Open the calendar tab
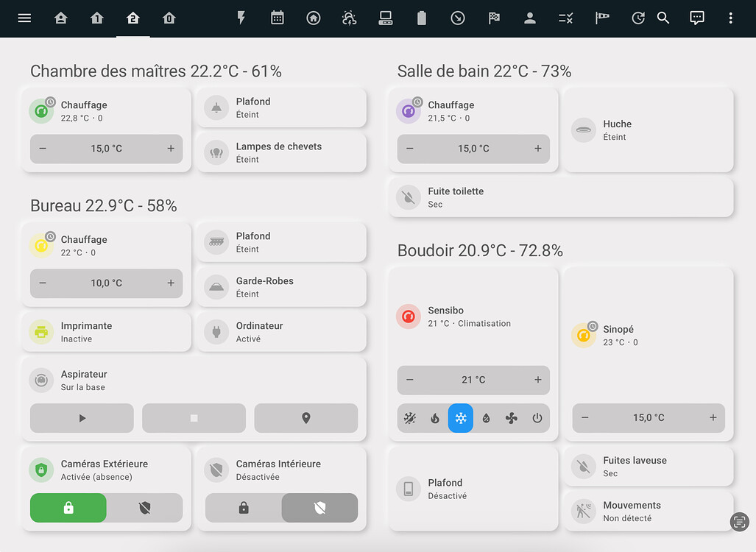The width and height of the screenshot is (756, 552). pos(278,18)
